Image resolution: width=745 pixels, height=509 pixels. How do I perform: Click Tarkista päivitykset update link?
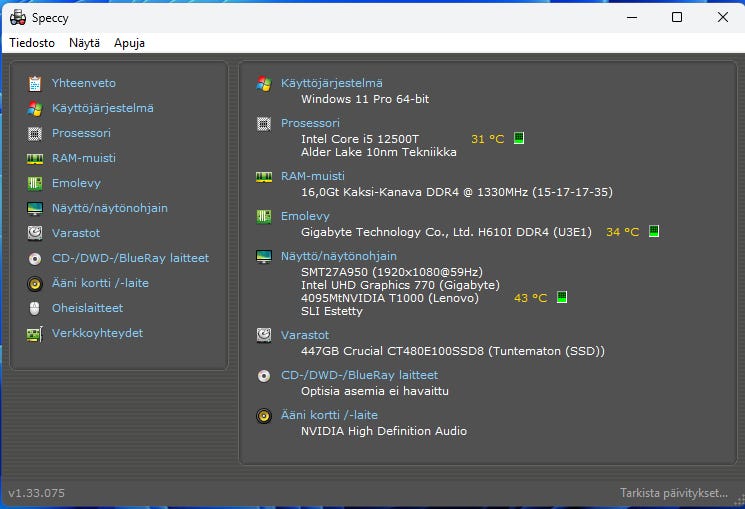tap(674, 493)
